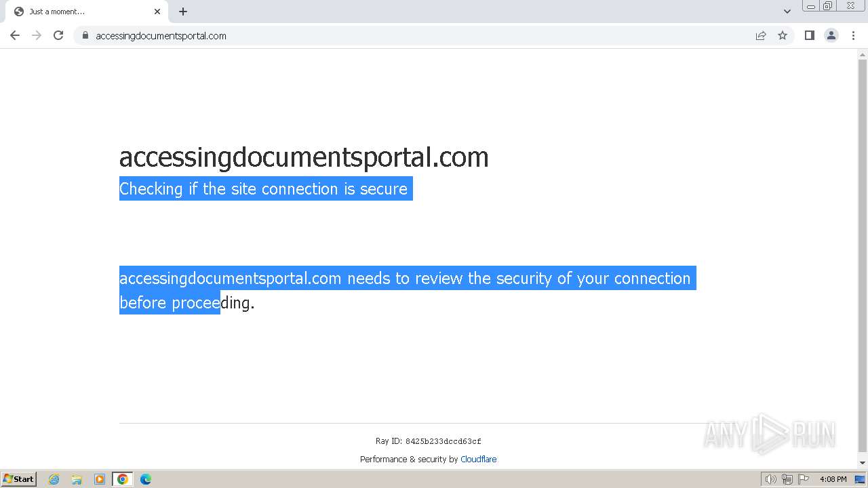Open Microsoft Edge from taskbar
This screenshot has width=868, height=488.
click(146, 479)
